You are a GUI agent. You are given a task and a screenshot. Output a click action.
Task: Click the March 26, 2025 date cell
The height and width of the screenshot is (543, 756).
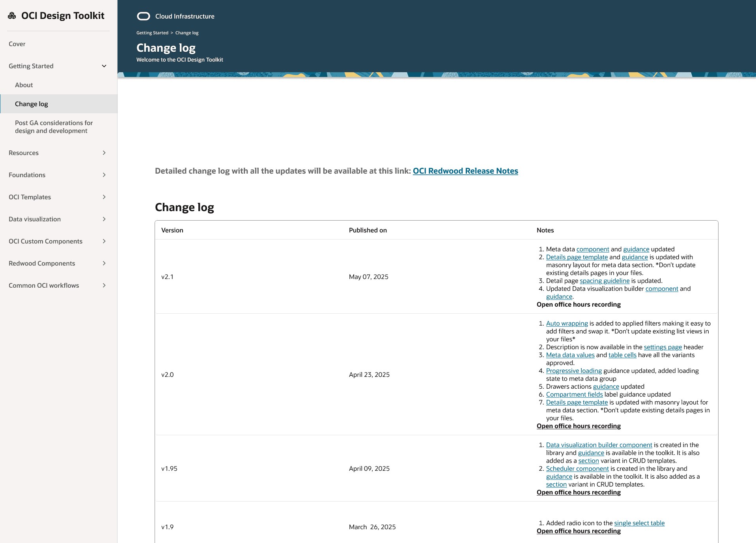point(372,527)
